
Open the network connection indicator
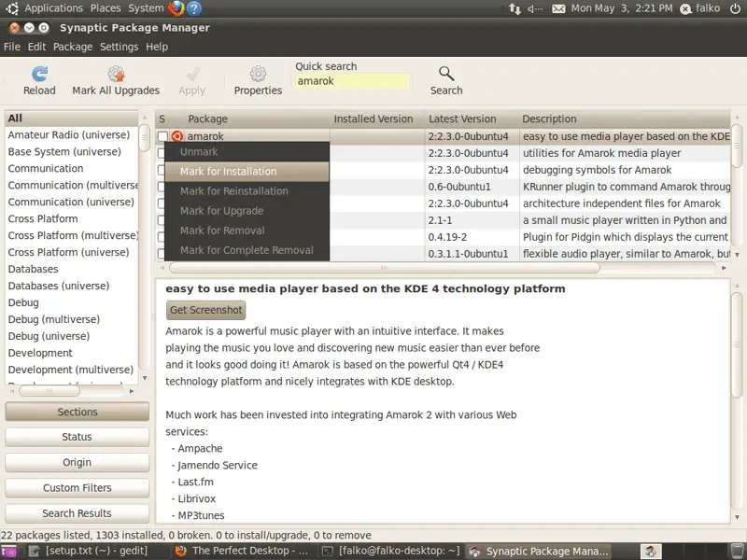(x=514, y=8)
